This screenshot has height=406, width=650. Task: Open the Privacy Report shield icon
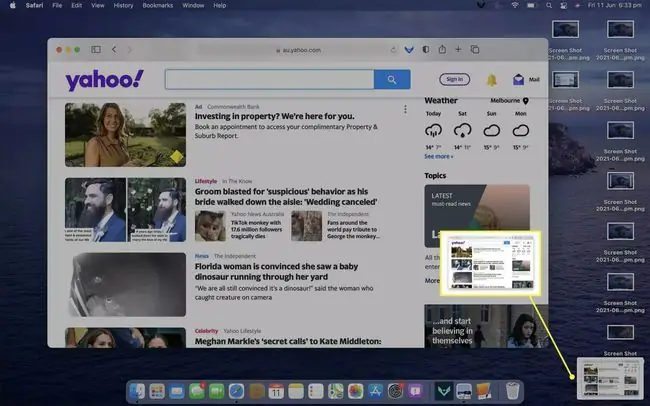[x=426, y=49]
